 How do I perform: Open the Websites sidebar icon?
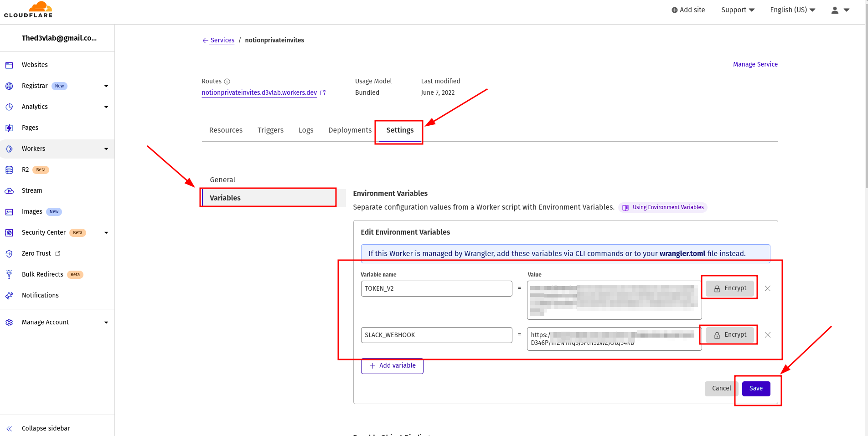point(9,65)
